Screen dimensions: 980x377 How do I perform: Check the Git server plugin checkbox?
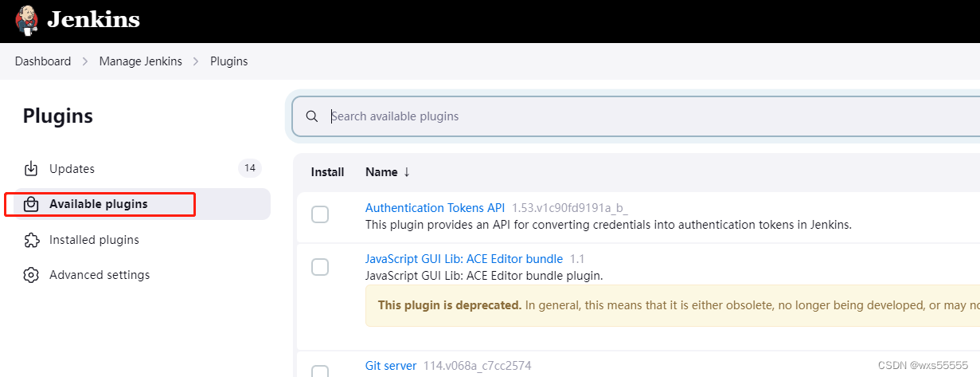click(320, 371)
